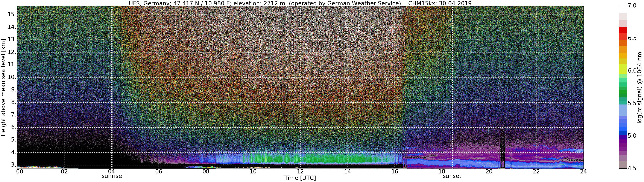
Task: Click the red segment of the colorbar
Action: (x=623, y=30)
